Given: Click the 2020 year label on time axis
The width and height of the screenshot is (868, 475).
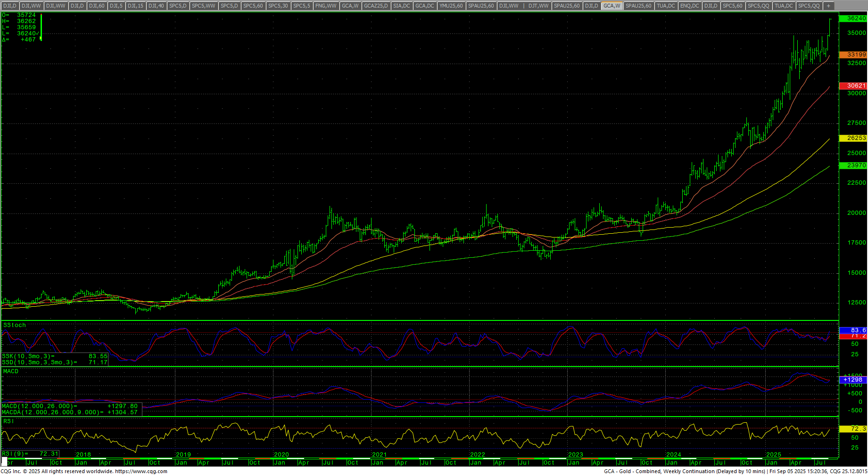Looking at the screenshot, I should click(281, 455).
